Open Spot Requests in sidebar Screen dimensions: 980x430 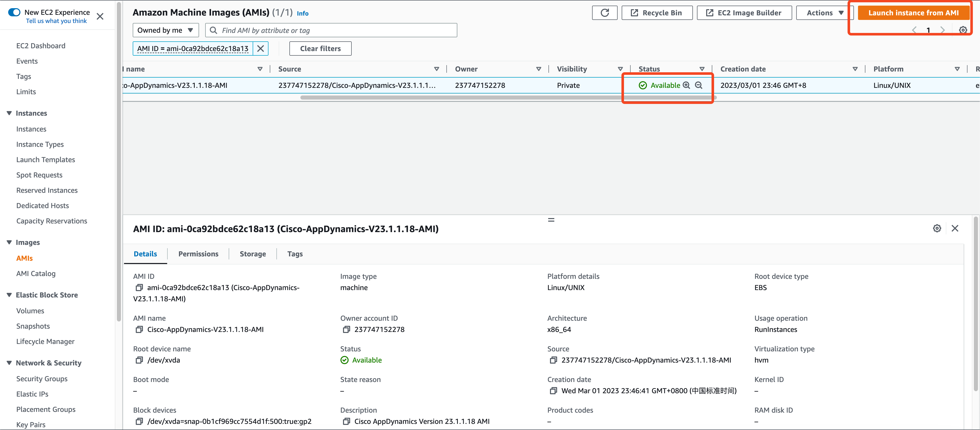[39, 175]
